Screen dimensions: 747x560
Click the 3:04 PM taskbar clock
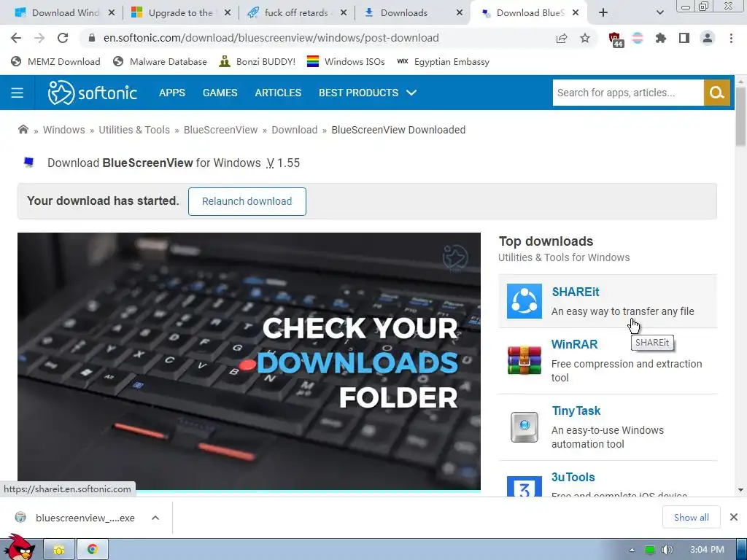707,550
